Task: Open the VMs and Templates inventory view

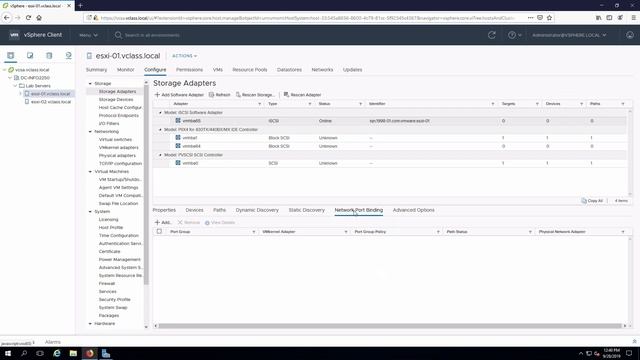Action: 30,56
